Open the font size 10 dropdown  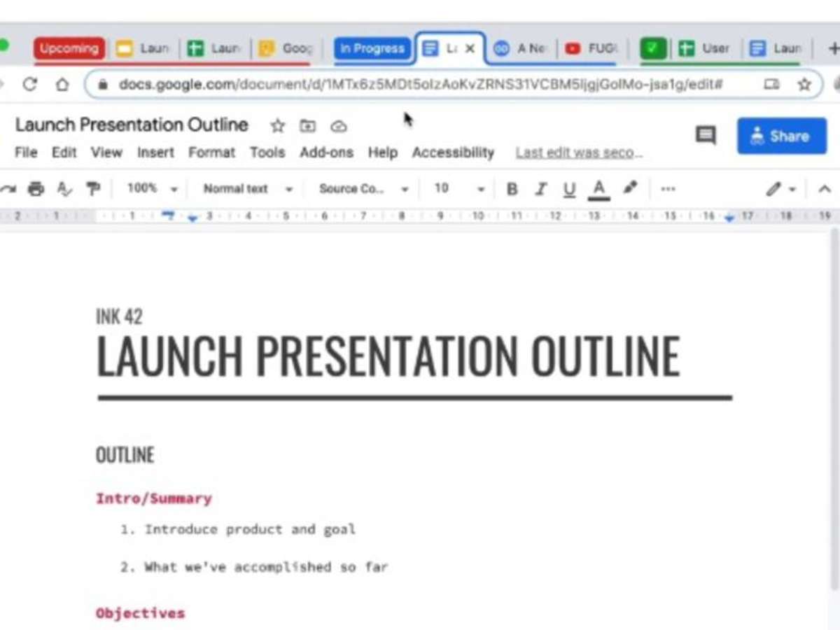click(x=458, y=189)
